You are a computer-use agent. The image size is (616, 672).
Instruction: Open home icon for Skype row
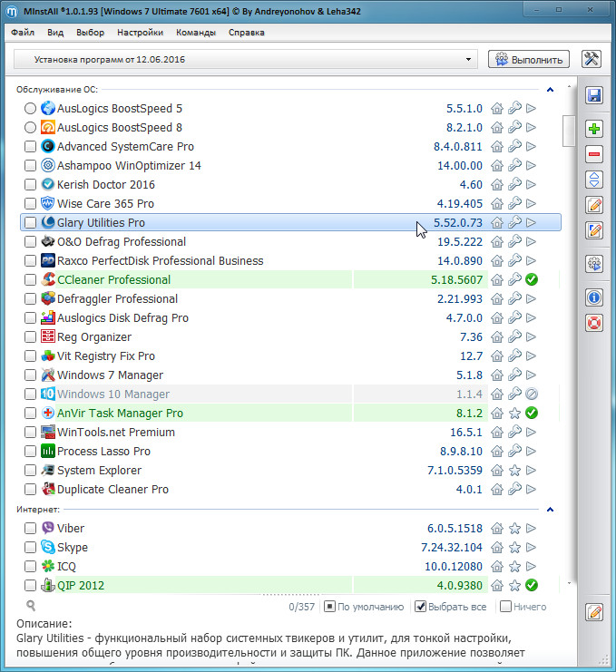497,547
